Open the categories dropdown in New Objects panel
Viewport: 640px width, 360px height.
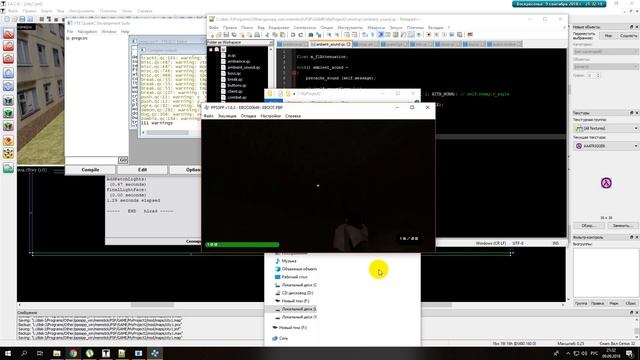606,52
